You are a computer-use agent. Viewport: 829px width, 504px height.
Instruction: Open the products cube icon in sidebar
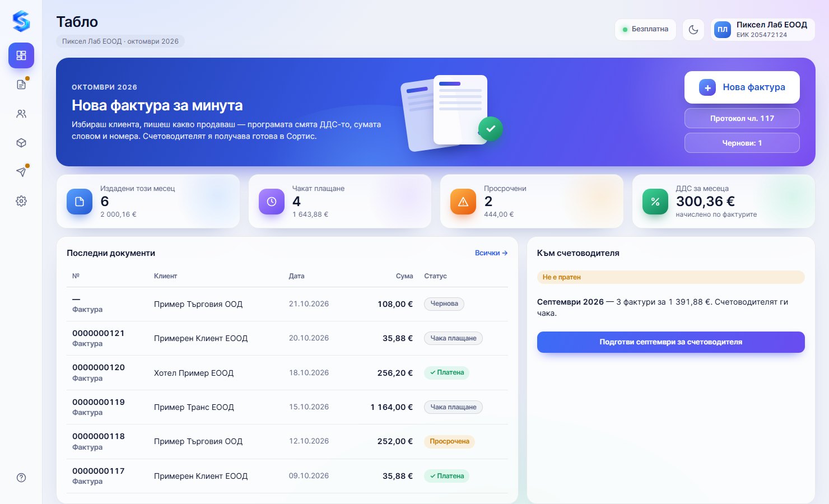21,143
